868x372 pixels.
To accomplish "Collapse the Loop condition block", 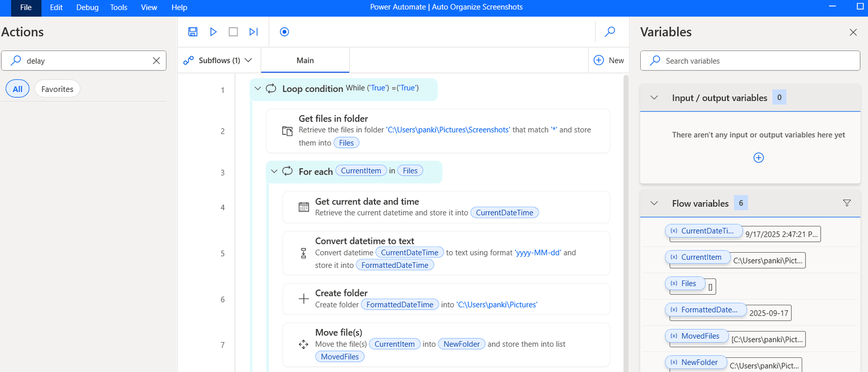I will click(258, 88).
